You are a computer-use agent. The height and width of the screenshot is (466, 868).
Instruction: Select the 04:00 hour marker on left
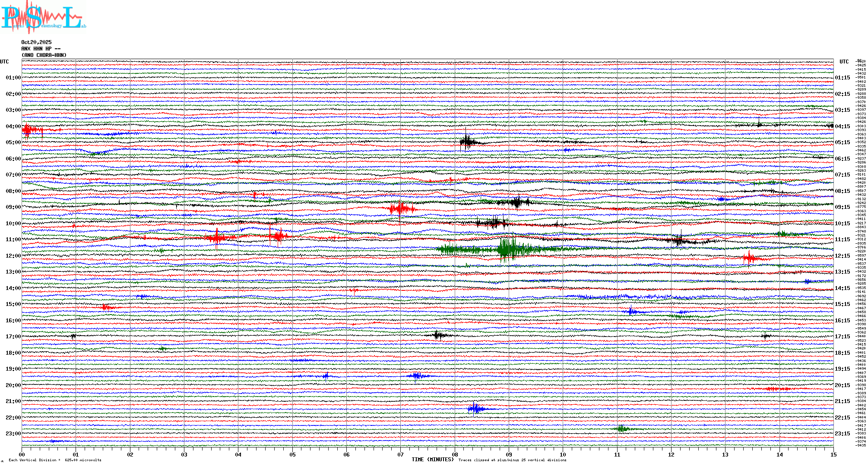[x=13, y=126]
